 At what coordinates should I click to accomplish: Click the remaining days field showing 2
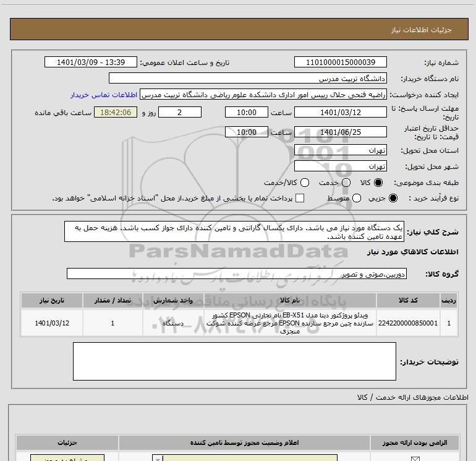pos(180,112)
